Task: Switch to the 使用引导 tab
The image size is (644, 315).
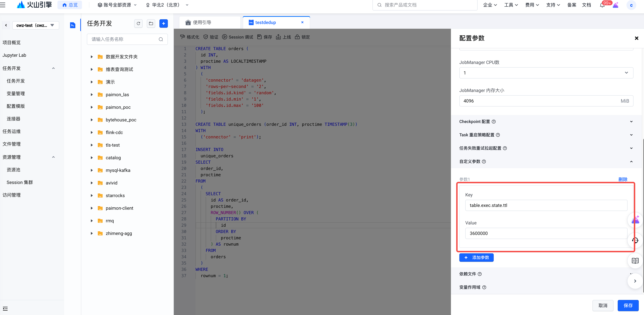Action: coord(202,22)
